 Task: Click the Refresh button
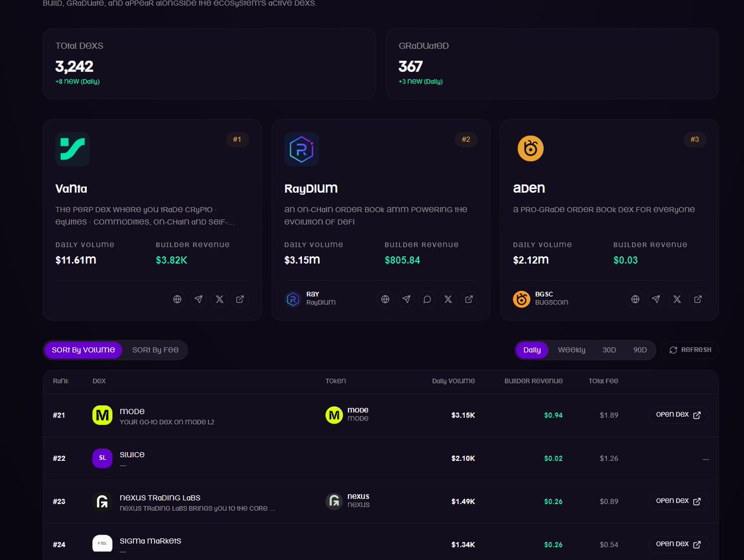coord(689,350)
